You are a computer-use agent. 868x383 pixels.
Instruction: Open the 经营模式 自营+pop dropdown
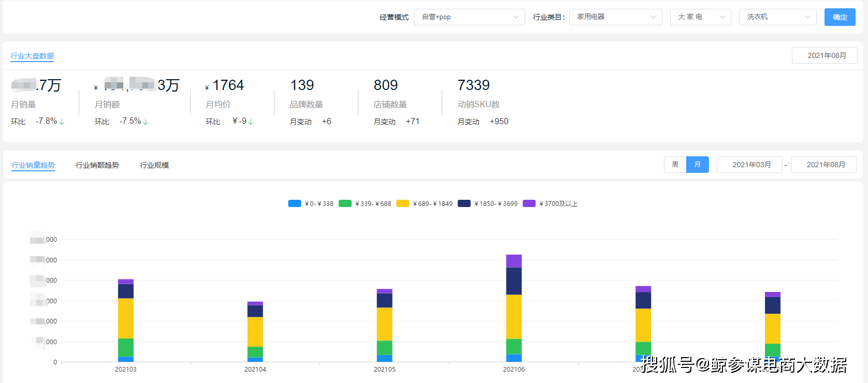point(469,17)
